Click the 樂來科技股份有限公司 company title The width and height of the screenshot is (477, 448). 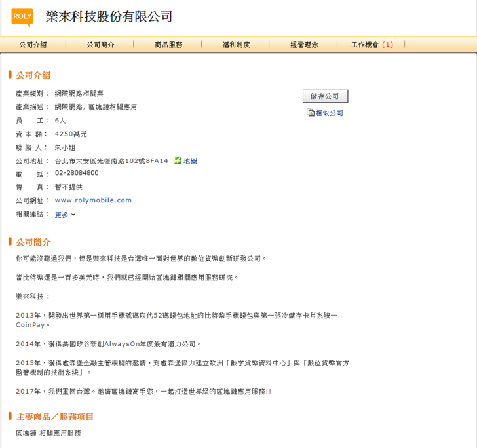click(x=109, y=16)
